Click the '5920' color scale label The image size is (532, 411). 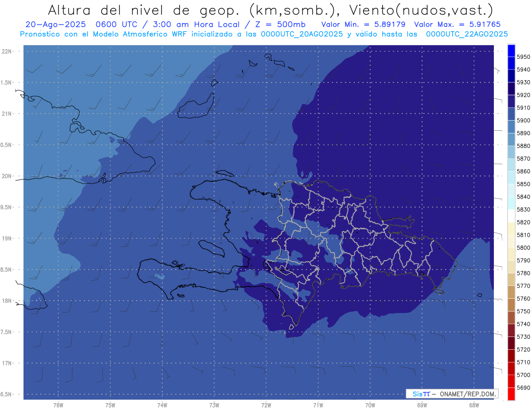(524, 95)
